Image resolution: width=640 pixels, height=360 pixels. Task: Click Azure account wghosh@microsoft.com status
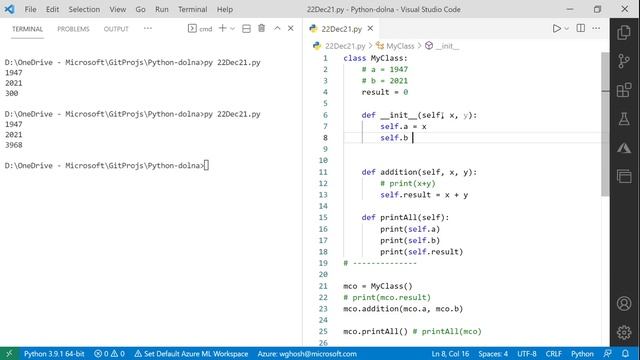pos(307,354)
